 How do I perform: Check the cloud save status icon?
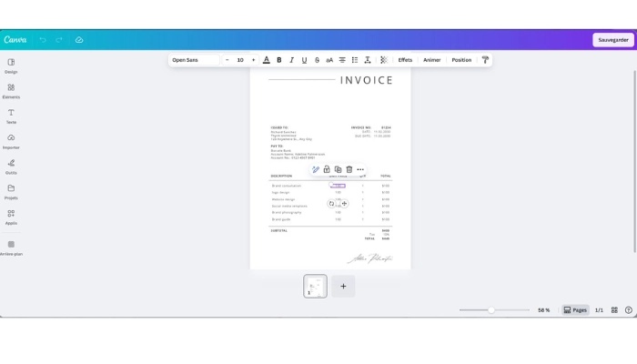tap(79, 40)
